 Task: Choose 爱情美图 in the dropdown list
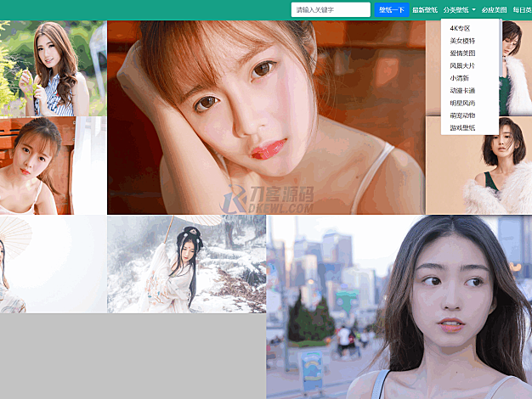[x=462, y=53]
